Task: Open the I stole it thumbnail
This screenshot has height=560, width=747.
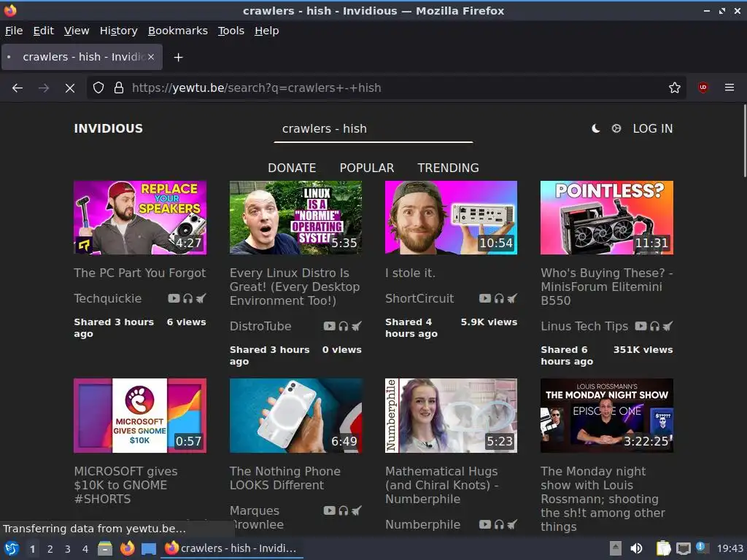Action: tap(451, 217)
